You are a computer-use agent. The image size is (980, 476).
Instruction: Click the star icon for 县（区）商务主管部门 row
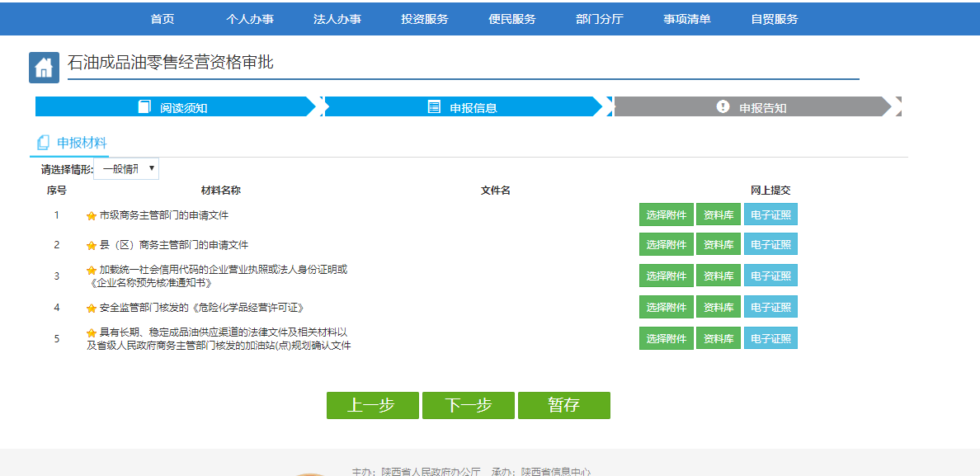pyautogui.click(x=92, y=246)
